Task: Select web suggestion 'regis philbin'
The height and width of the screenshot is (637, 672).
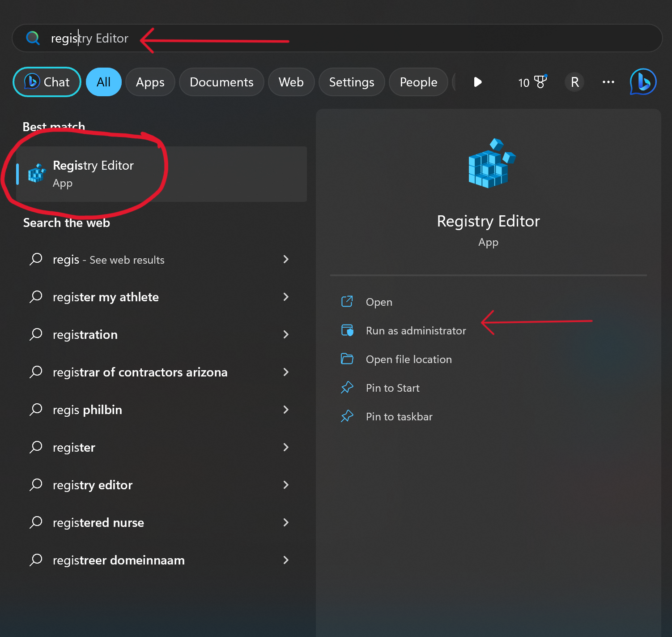Action: click(162, 410)
